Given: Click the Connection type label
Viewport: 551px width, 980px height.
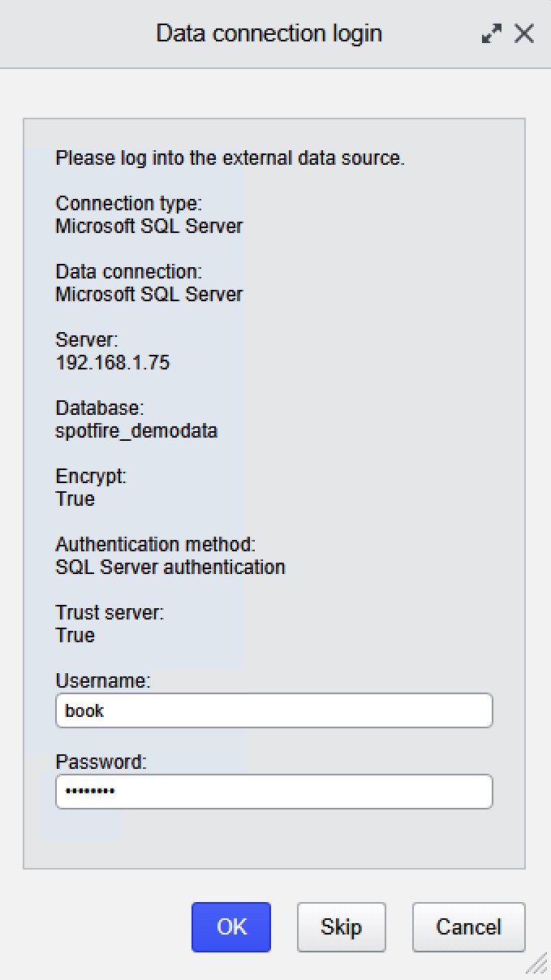Looking at the screenshot, I should 128,204.
